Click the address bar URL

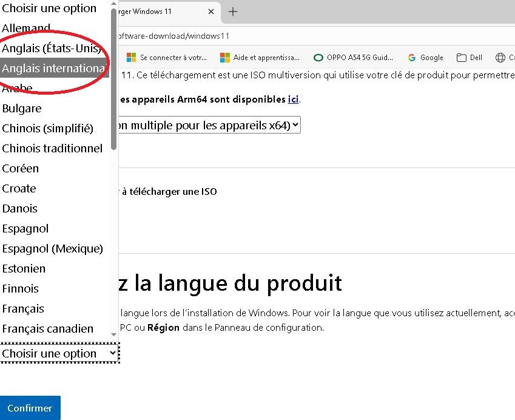click(173, 36)
